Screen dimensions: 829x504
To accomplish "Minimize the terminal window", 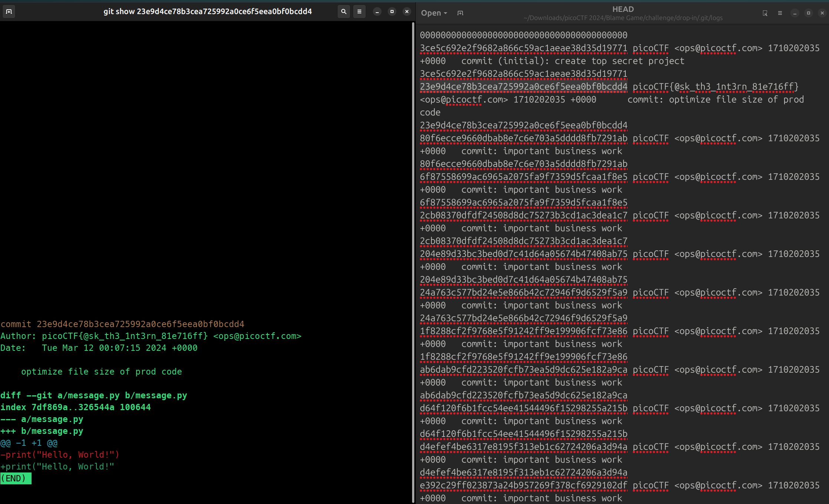I will [377, 11].
